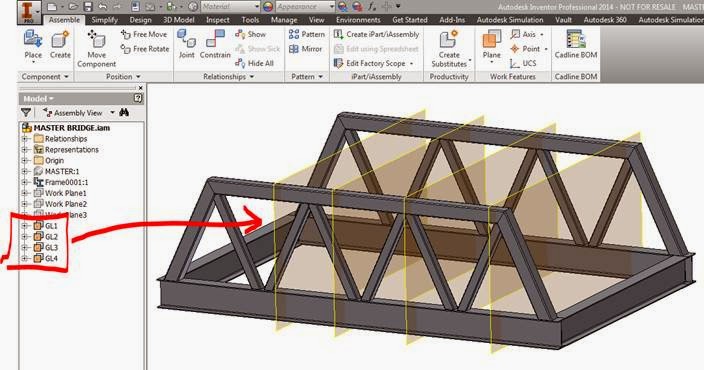Click the Appearance color wheel icon

pos(268,7)
